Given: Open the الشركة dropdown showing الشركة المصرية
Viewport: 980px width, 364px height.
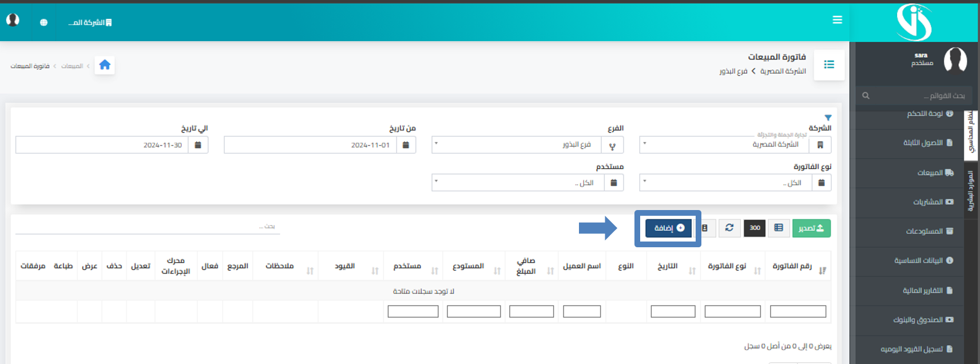Looking at the screenshot, I should coord(724,145).
